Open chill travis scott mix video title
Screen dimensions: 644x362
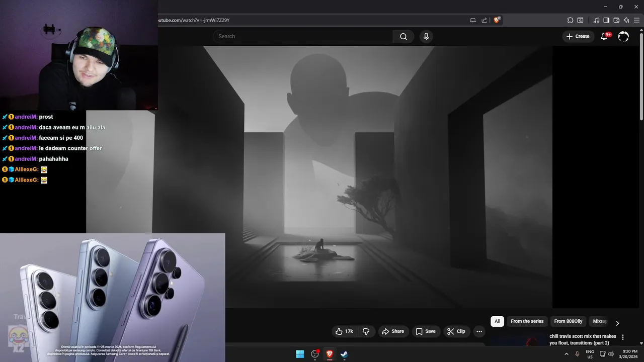583,339
